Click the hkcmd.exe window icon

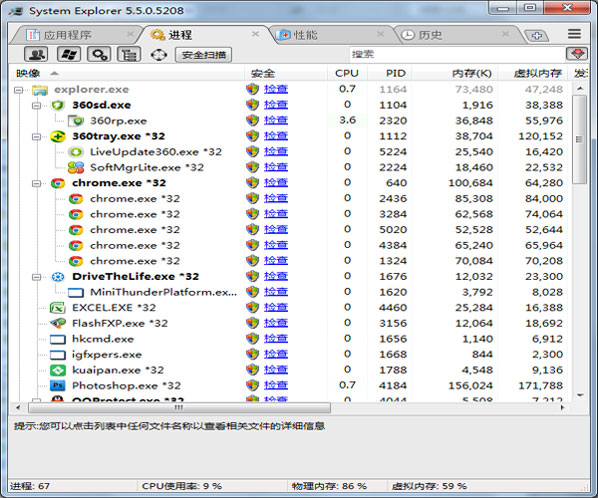[x=58, y=339]
